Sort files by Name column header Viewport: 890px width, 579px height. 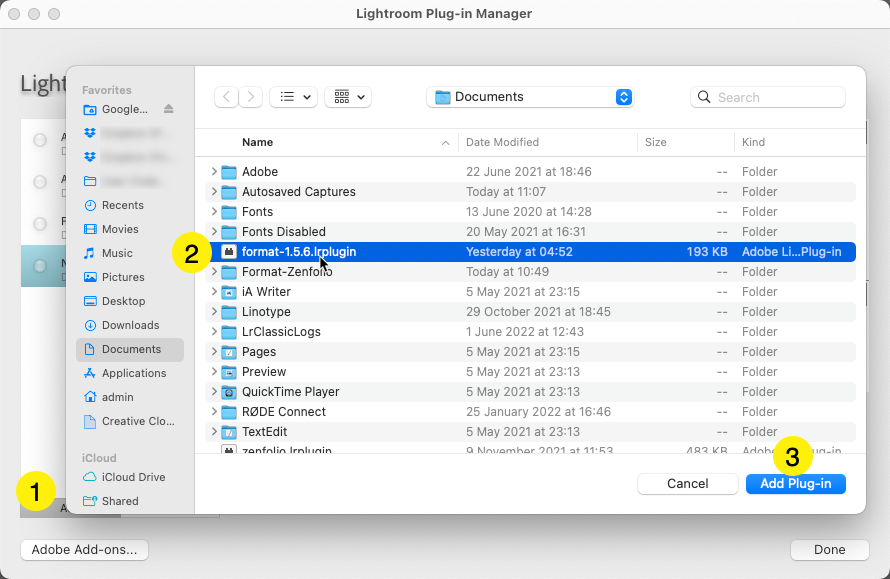tap(258, 142)
